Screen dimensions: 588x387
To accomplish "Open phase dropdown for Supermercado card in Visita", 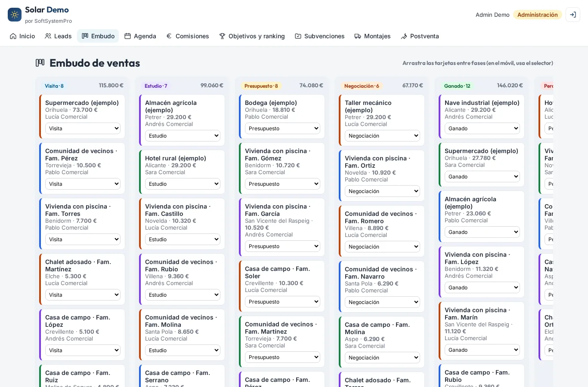I will (83, 129).
